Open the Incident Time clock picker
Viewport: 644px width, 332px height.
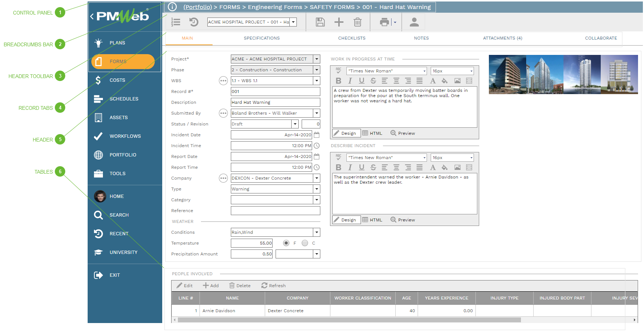tap(317, 146)
